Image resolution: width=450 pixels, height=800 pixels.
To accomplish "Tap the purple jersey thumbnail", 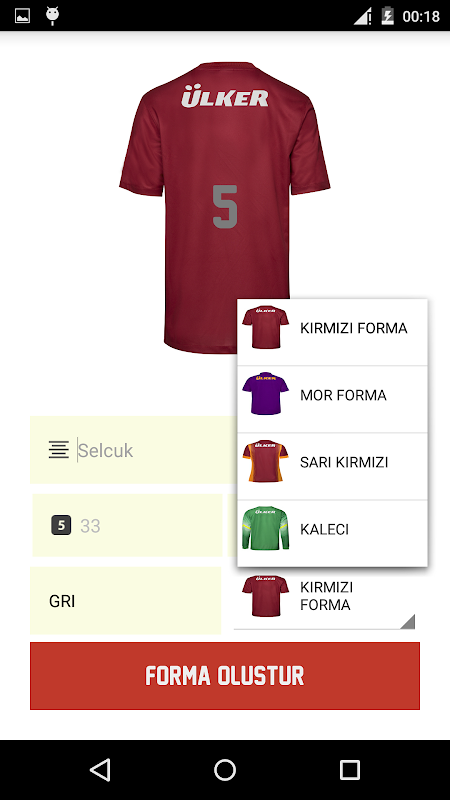I will pyautogui.click(x=265, y=393).
